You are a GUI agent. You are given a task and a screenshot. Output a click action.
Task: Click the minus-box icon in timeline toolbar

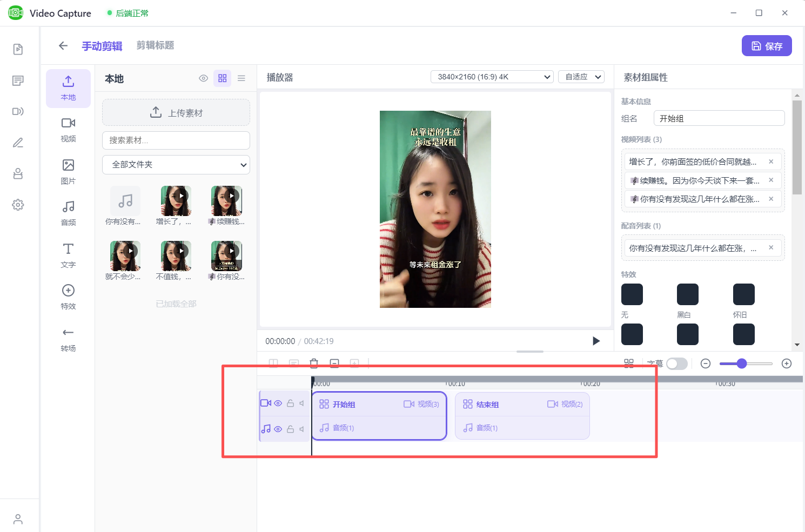point(334,363)
